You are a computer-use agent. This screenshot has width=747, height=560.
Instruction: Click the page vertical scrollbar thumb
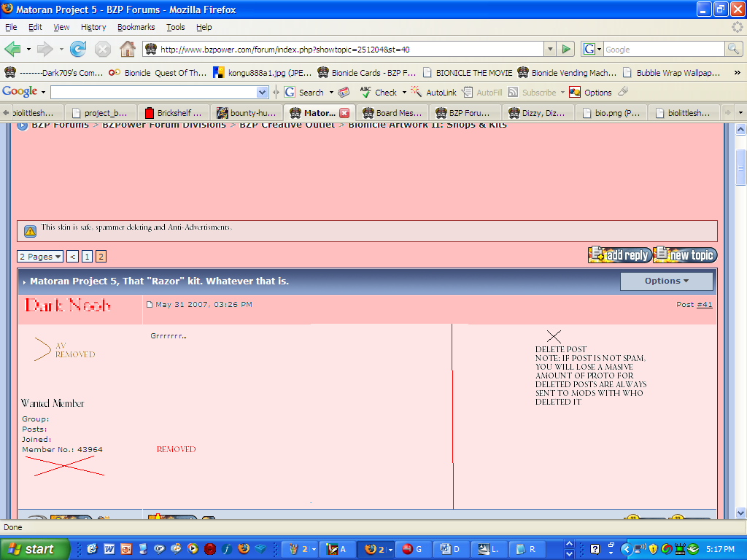coord(740,168)
